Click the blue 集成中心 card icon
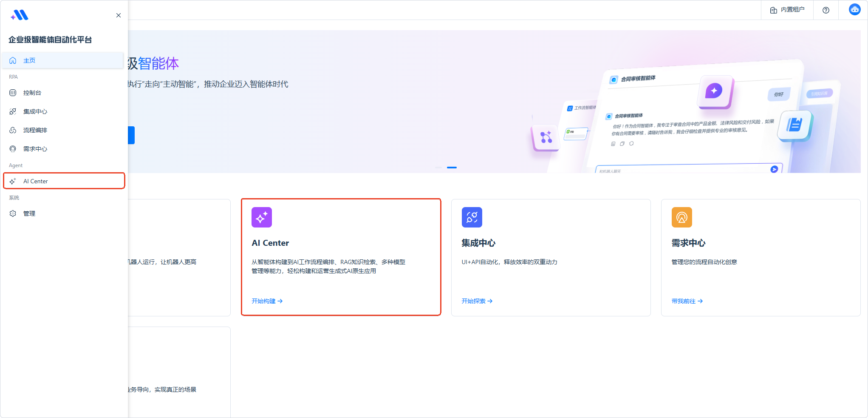The width and height of the screenshot is (868, 418). 472,217
